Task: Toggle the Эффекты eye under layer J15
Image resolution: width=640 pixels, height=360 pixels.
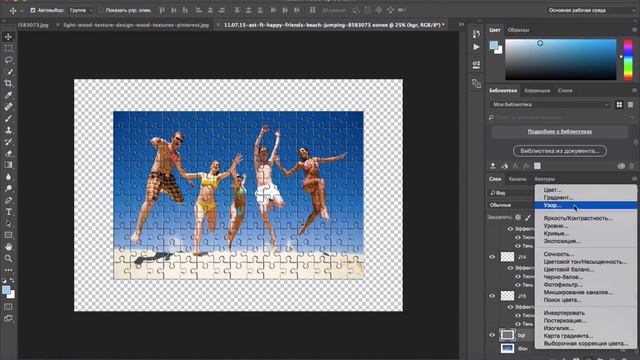Action: [510, 307]
